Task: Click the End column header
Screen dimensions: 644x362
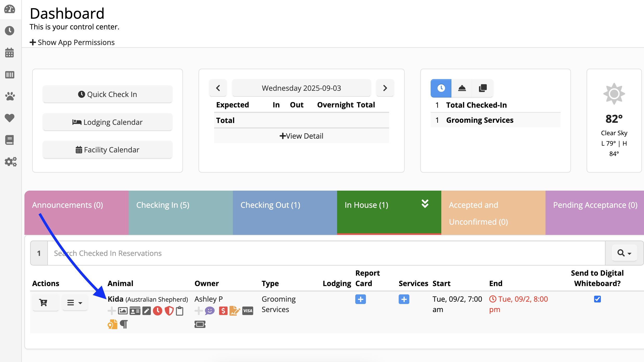Action: (x=496, y=283)
